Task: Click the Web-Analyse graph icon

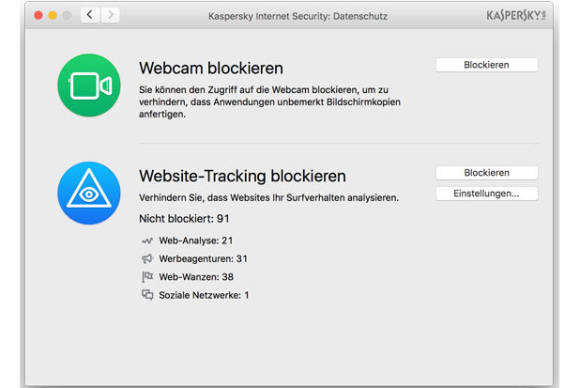Action: [147, 241]
